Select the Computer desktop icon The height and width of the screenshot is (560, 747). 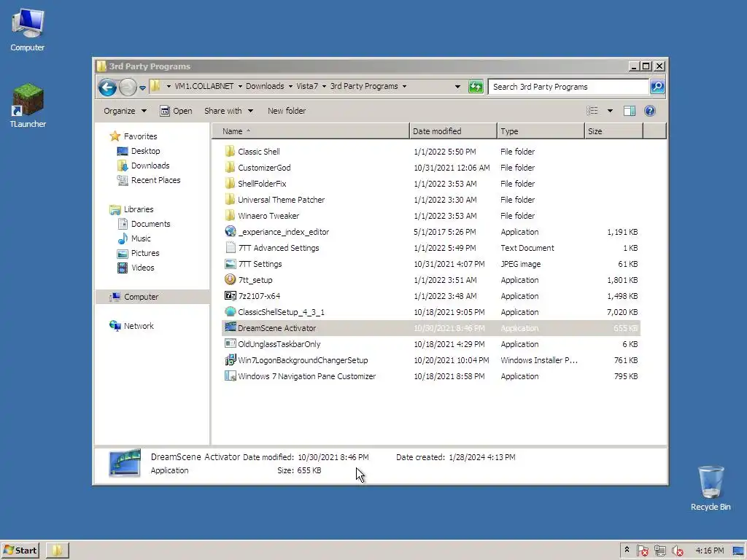click(28, 29)
